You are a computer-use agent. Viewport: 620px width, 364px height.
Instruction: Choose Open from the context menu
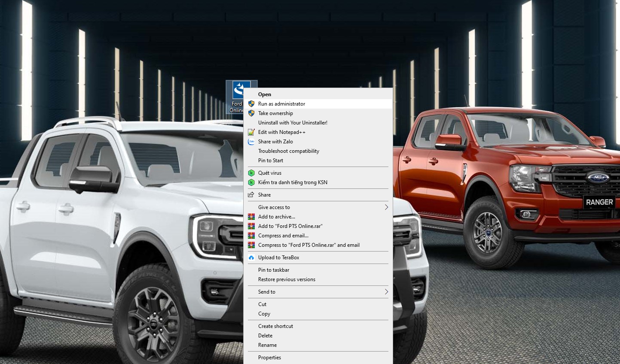click(265, 94)
